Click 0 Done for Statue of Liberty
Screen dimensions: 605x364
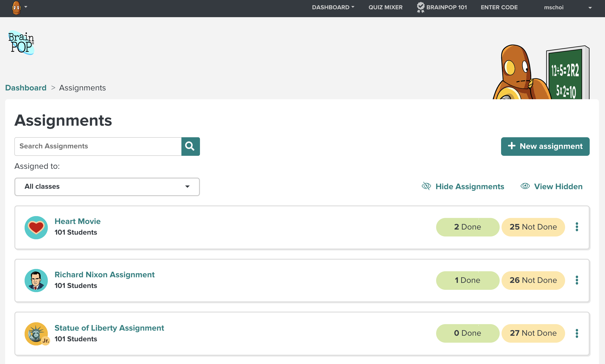468,333
